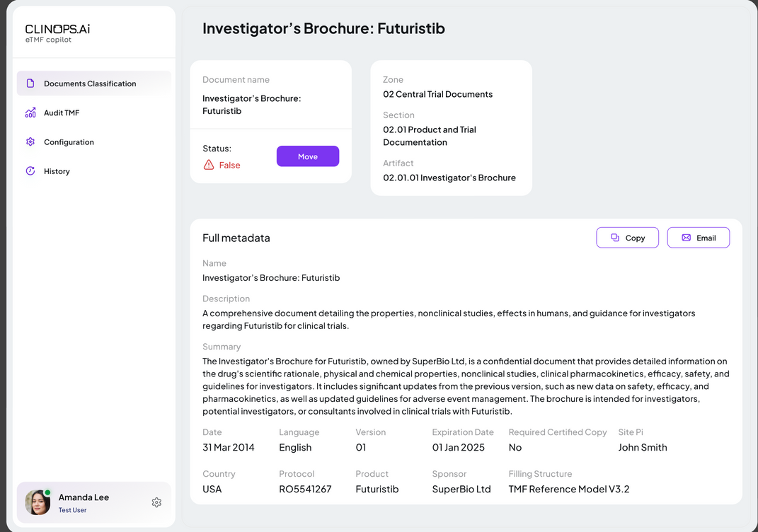The height and width of the screenshot is (532, 758).
Task: Click the Configuration gear icon in sidebar
Action: (30, 141)
